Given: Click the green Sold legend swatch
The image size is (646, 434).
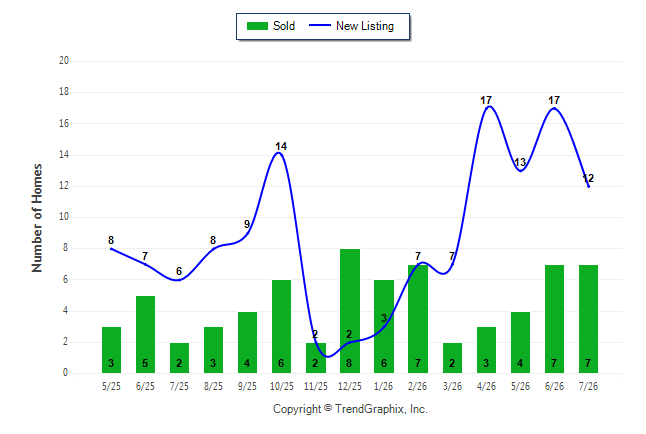Looking at the screenshot, I should click(257, 26).
